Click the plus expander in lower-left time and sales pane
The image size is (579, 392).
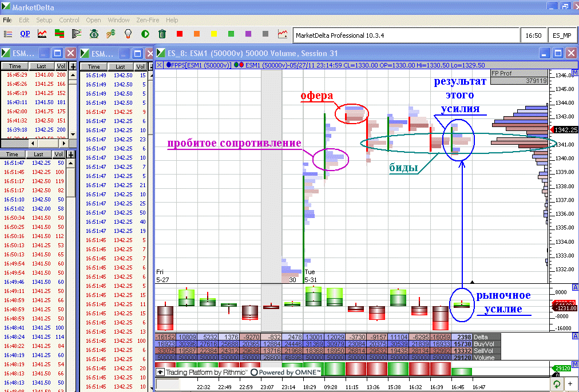point(71,154)
